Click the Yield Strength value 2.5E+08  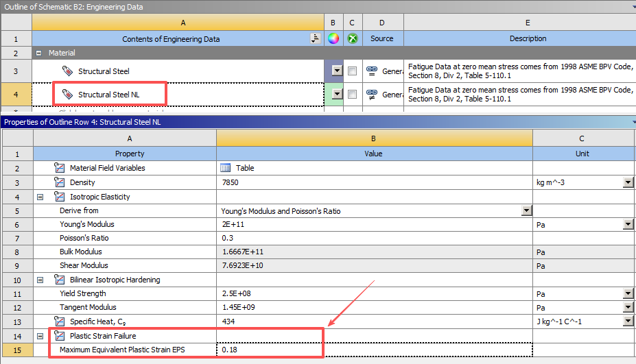click(x=238, y=293)
